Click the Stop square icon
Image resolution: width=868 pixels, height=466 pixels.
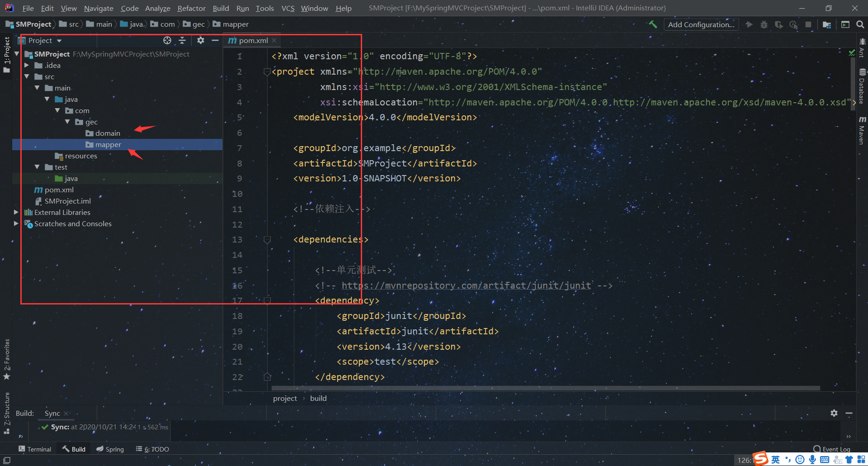coord(808,24)
